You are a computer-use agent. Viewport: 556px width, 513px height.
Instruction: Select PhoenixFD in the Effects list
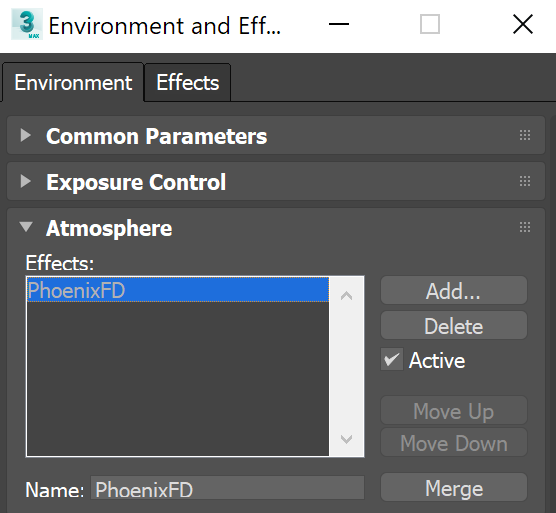(178, 290)
